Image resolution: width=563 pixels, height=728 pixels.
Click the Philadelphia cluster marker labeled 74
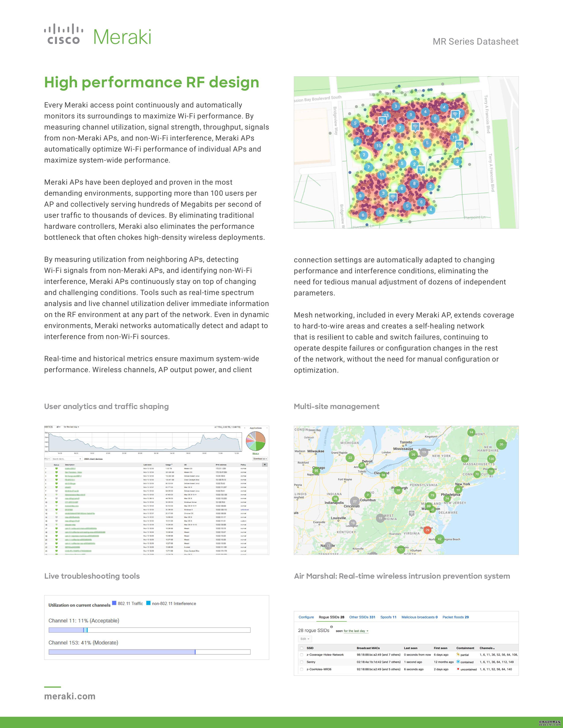(447, 499)
